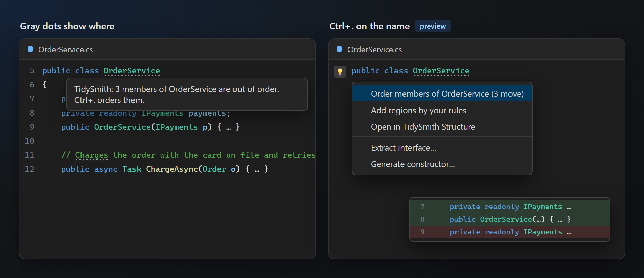
Task: Open the right OrderService.cs tab
Action: click(x=375, y=50)
